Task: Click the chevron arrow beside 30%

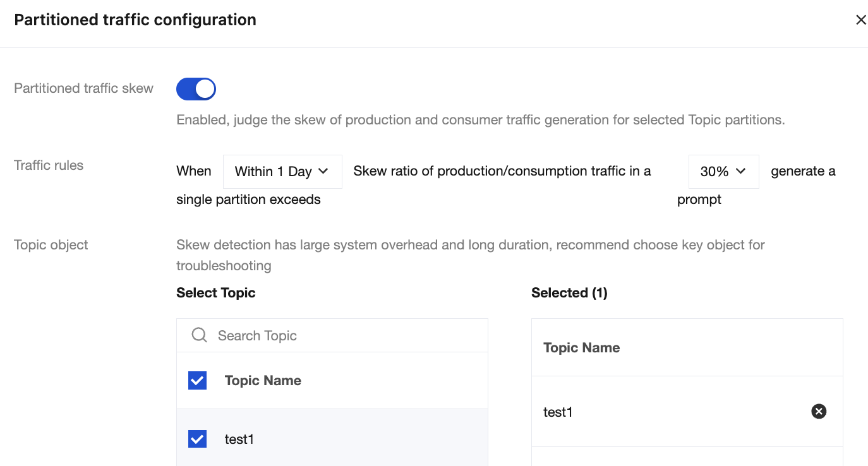Action: (x=741, y=171)
